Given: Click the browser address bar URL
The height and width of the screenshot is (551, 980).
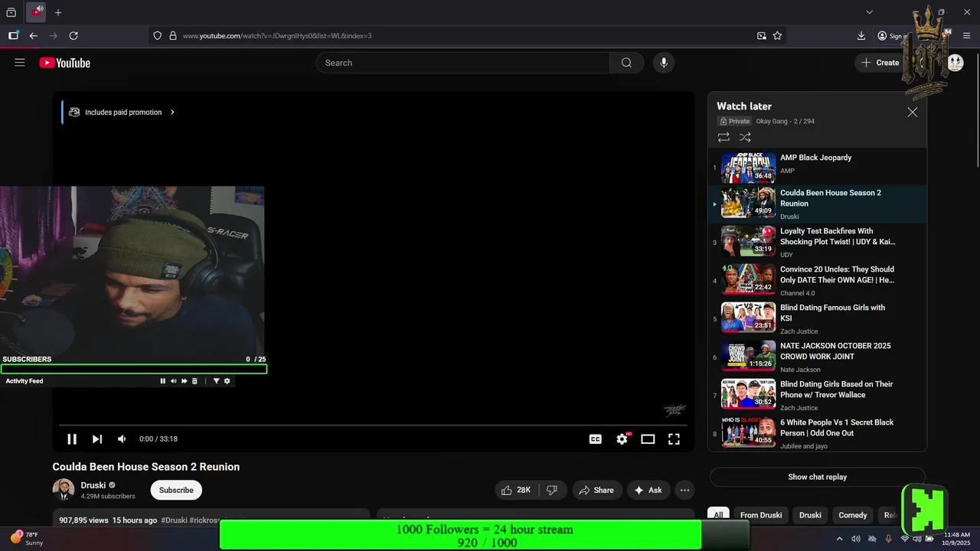Looking at the screenshot, I should tap(277, 36).
